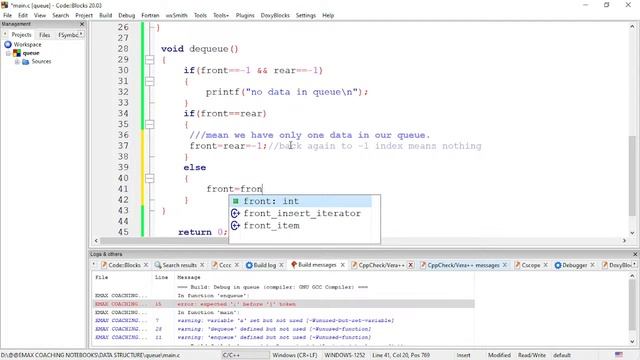Open the DoxyBlocks menu
Image resolution: width=640 pixels, height=360 pixels.
pyautogui.click(x=275, y=15)
